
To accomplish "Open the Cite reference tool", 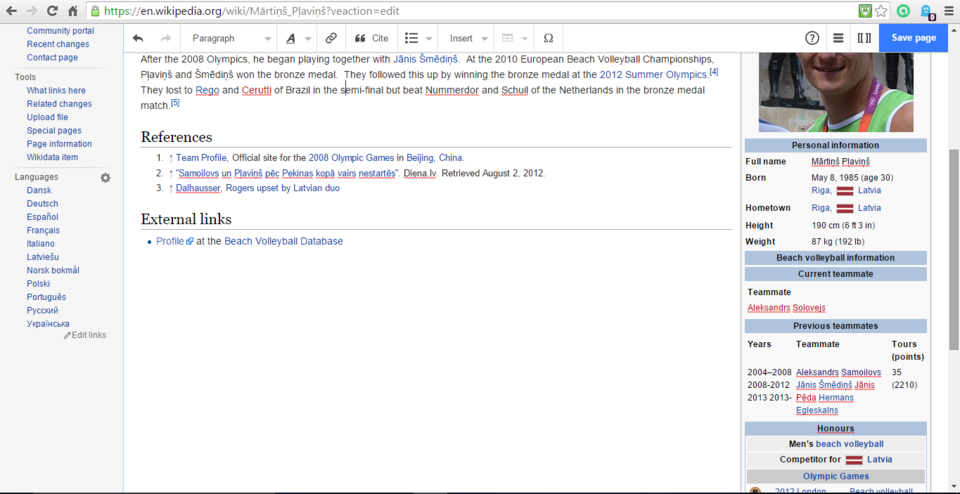I will click(x=372, y=38).
